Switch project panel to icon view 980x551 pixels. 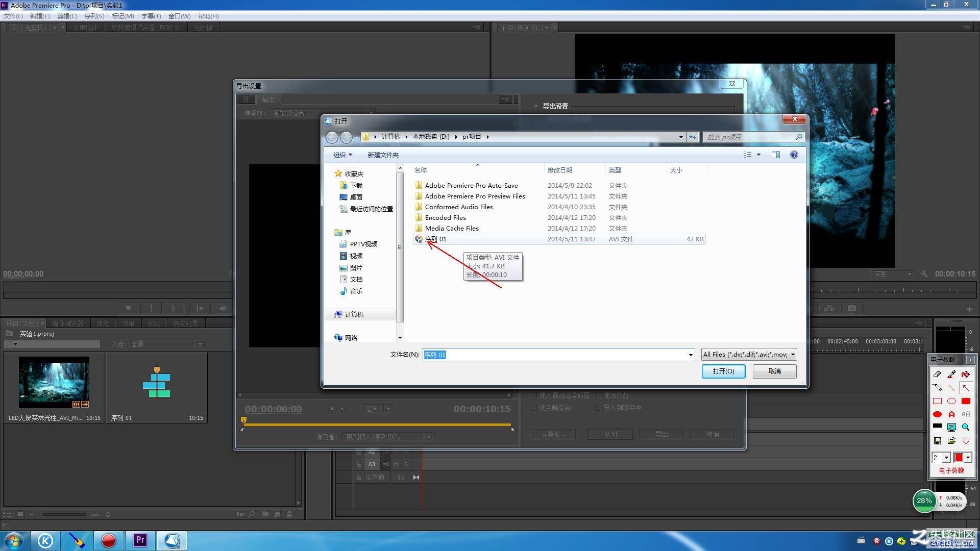click(x=20, y=514)
